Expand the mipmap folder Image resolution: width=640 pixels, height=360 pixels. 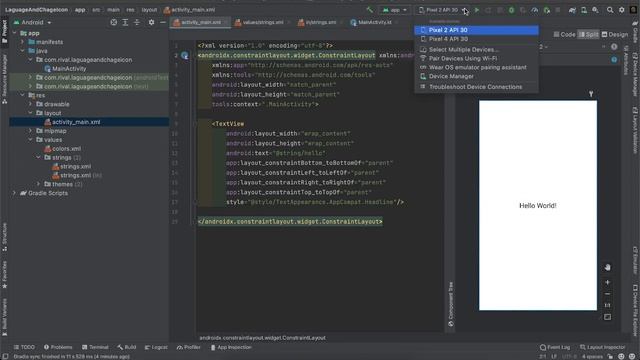tap(30, 131)
